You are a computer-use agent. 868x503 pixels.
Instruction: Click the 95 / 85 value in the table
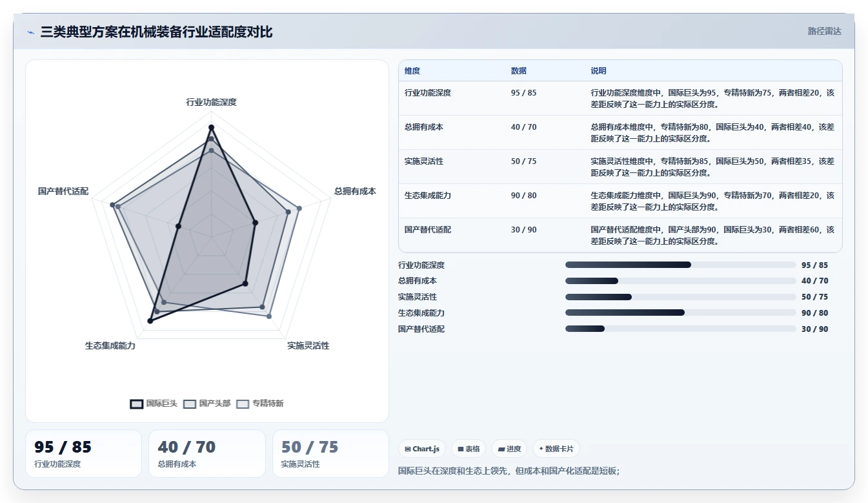[523, 93]
